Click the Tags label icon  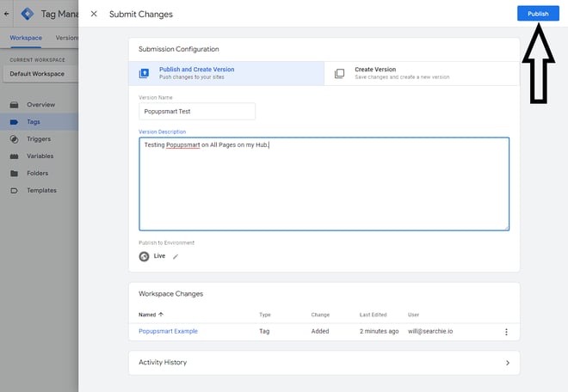point(14,122)
